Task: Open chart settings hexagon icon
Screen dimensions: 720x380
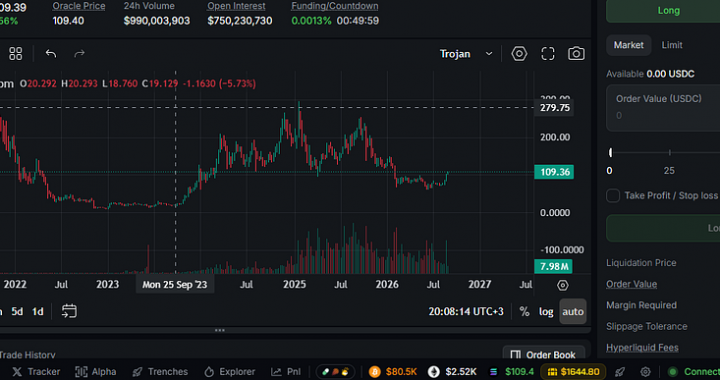Action: 519,54
